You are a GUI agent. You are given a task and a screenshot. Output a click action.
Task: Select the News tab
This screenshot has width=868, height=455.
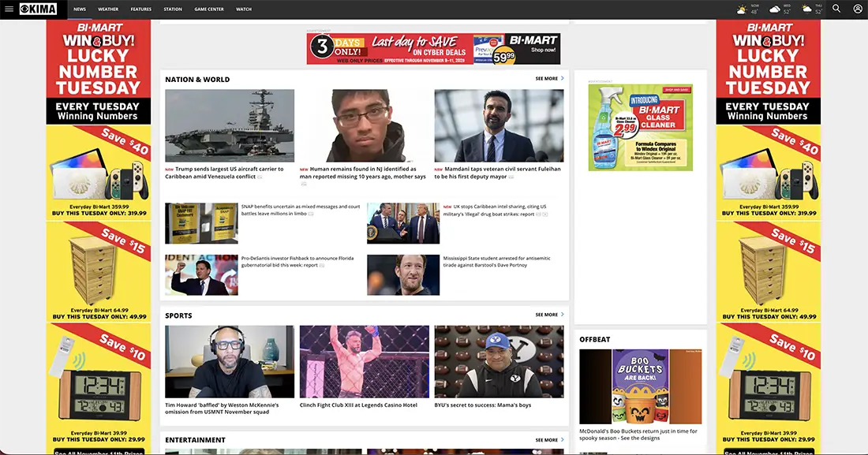(x=80, y=9)
